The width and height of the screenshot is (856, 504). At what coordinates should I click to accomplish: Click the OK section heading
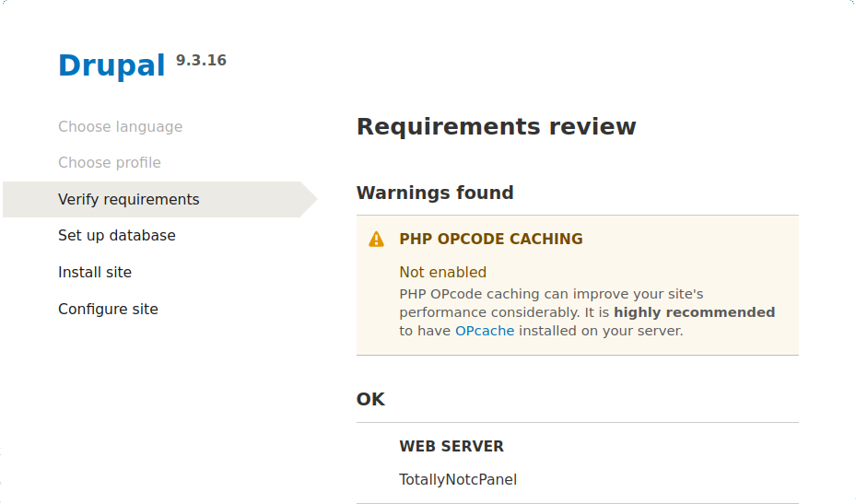370,400
